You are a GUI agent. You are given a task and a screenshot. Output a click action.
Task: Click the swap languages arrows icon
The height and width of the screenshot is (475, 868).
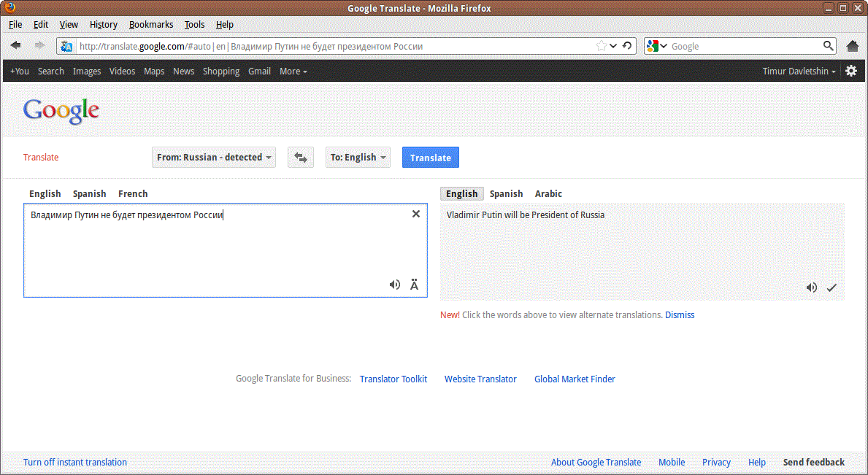coord(301,158)
